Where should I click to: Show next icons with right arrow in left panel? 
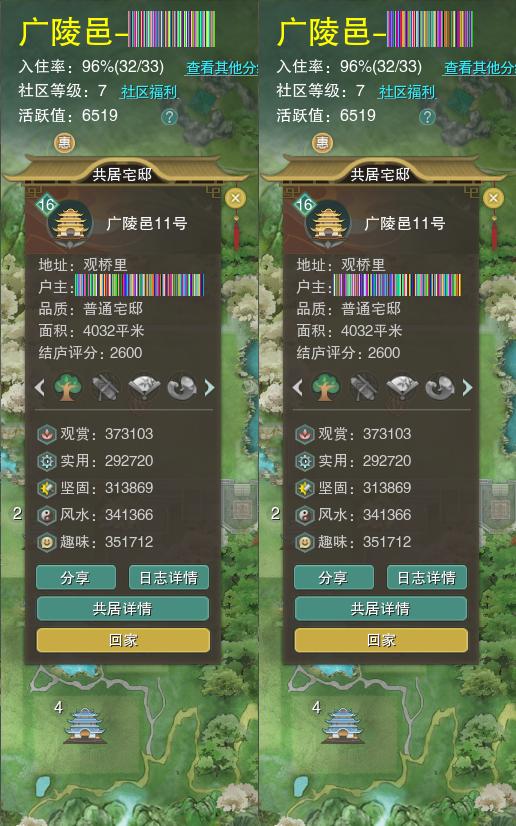click(209, 388)
